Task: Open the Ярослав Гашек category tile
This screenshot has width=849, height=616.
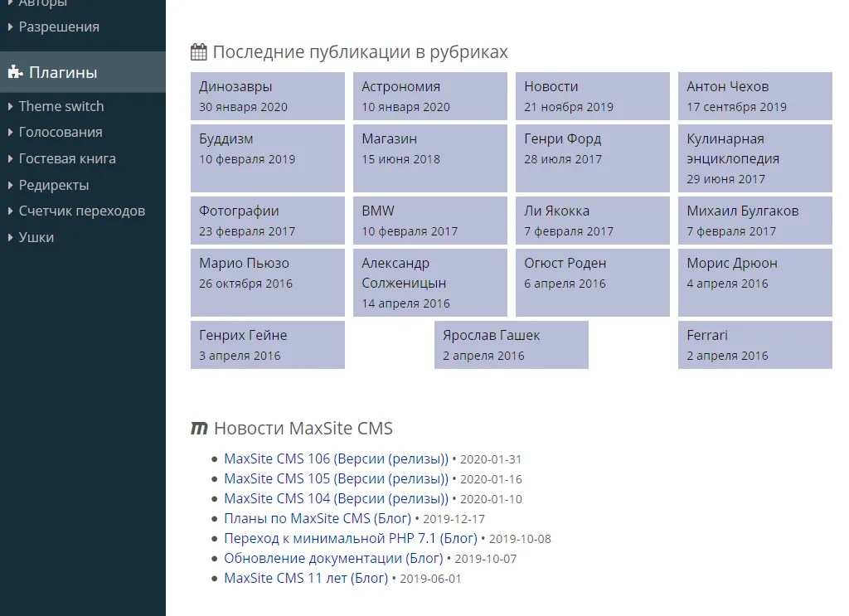Action: click(511, 345)
